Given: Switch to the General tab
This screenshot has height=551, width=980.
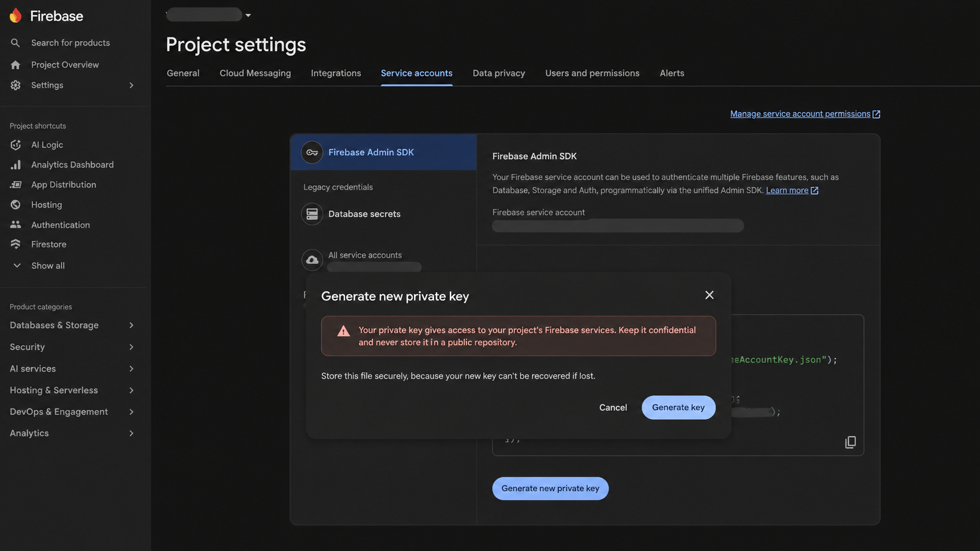Looking at the screenshot, I should click(183, 73).
